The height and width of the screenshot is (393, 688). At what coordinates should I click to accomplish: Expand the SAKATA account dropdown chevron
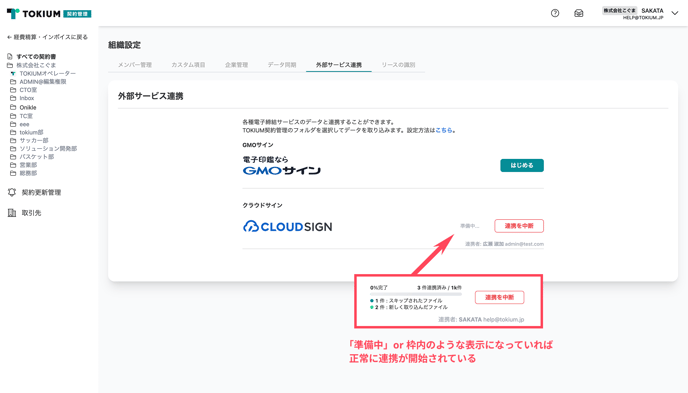click(675, 13)
